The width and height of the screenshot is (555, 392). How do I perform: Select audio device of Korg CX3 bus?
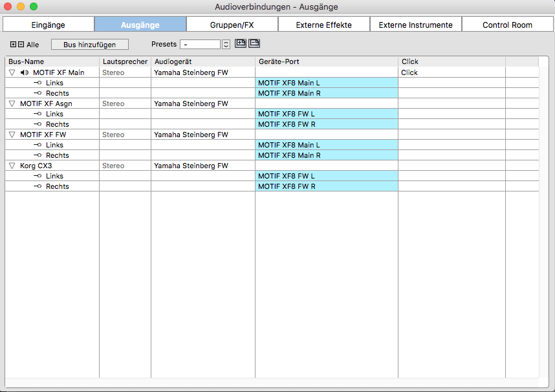point(203,166)
